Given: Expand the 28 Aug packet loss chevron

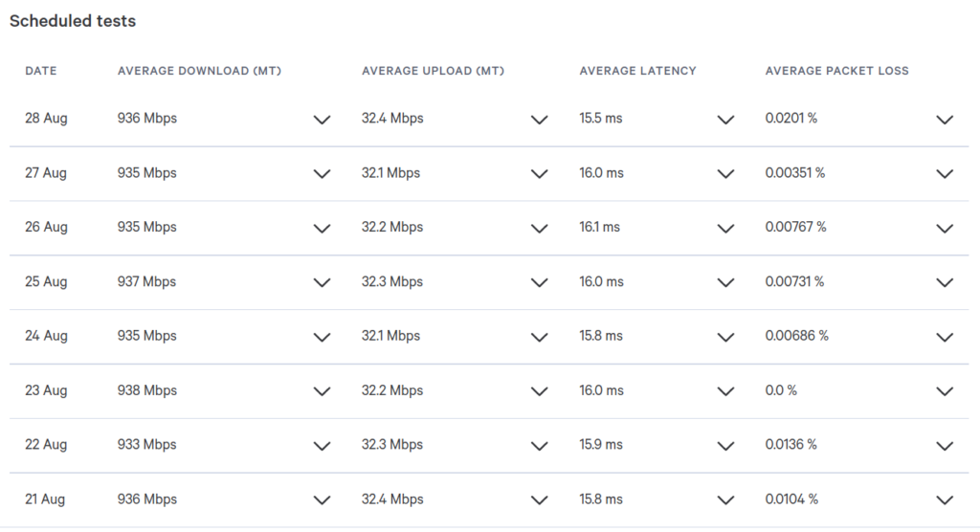Looking at the screenshot, I should 945,120.
